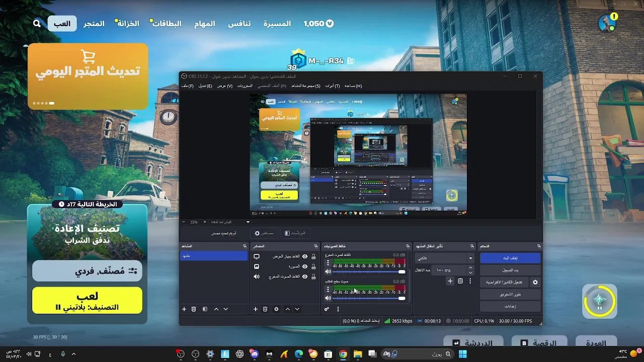Open options menu of first audio channel

[x=328, y=263]
